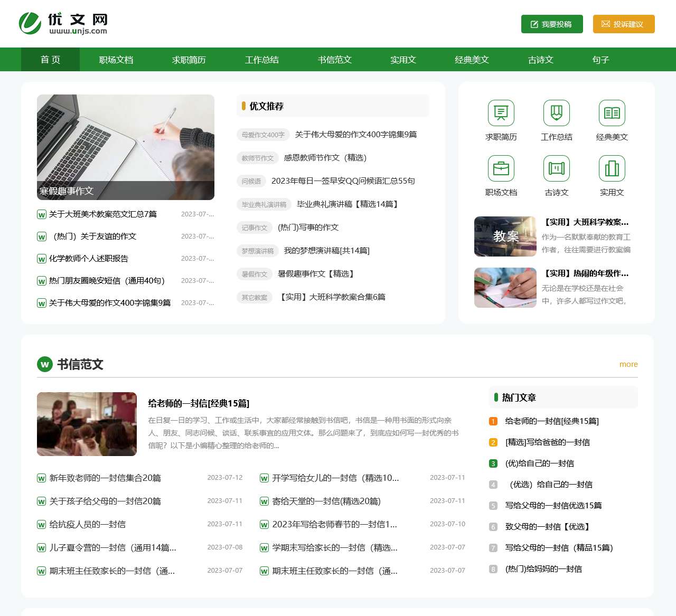Select the 工作总结 bookmark icon
The height and width of the screenshot is (616, 676).
coord(556,112)
